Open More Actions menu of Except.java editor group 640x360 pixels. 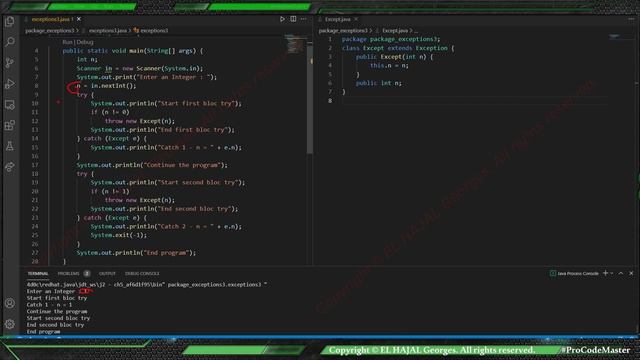pyautogui.click(x=631, y=19)
